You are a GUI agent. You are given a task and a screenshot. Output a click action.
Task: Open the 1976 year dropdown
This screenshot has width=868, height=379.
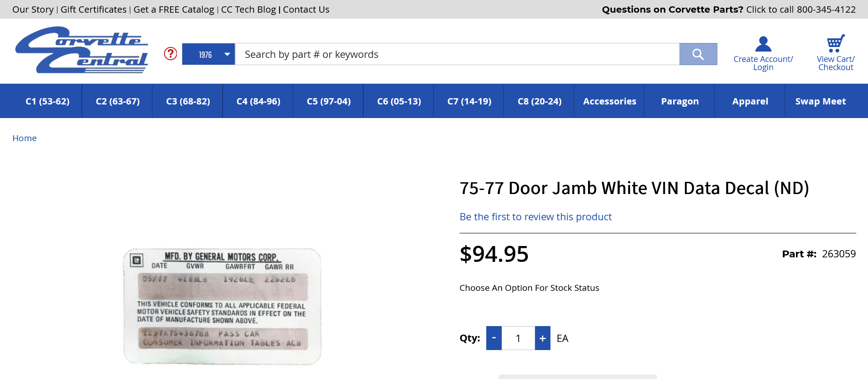[209, 54]
